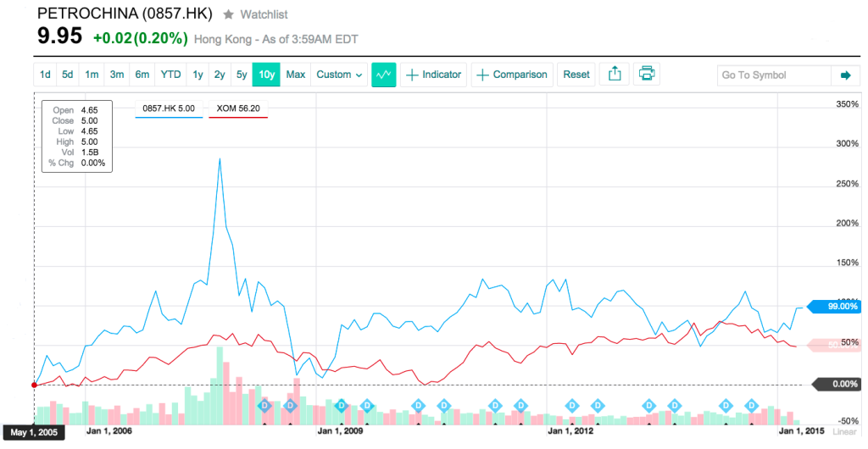
Task: Add a Comparison symbol
Action: coord(512,75)
